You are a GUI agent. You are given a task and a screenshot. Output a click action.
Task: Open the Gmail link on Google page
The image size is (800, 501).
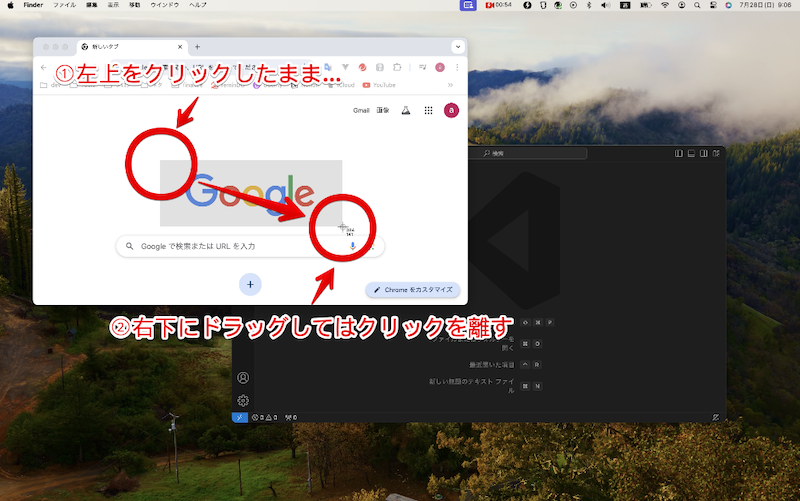361,110
